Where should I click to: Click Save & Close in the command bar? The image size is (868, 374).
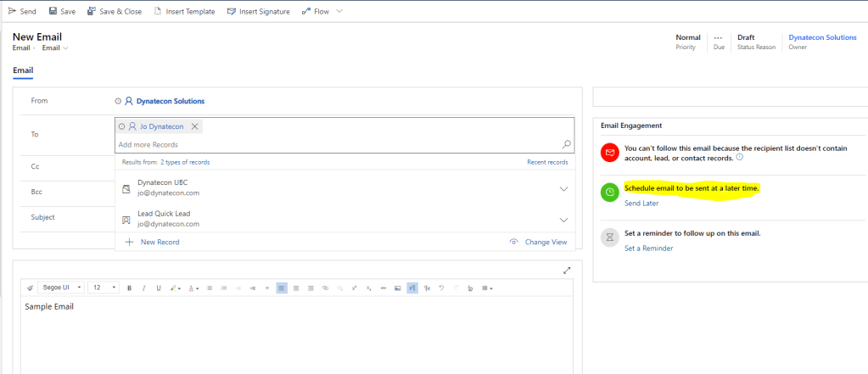115,11
